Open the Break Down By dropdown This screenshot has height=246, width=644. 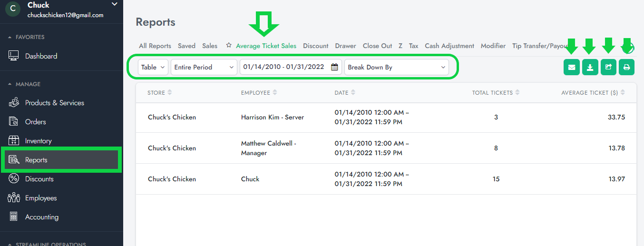(x=397, y=67)
